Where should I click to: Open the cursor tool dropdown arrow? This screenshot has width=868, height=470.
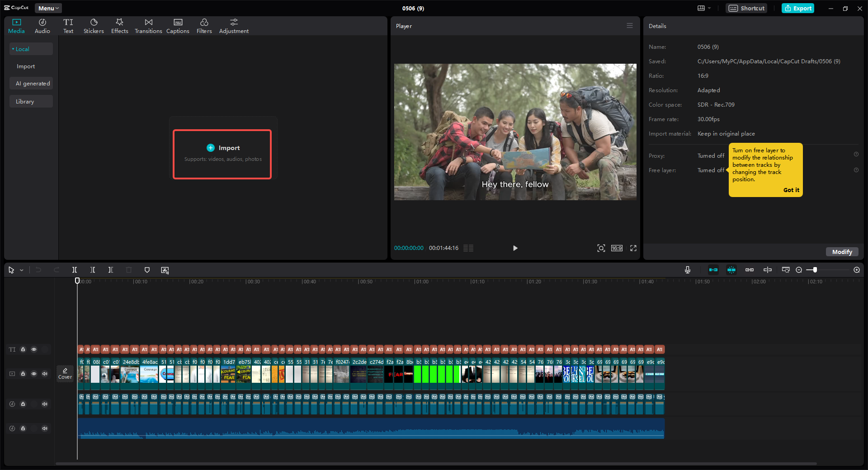tap(21, 270)
